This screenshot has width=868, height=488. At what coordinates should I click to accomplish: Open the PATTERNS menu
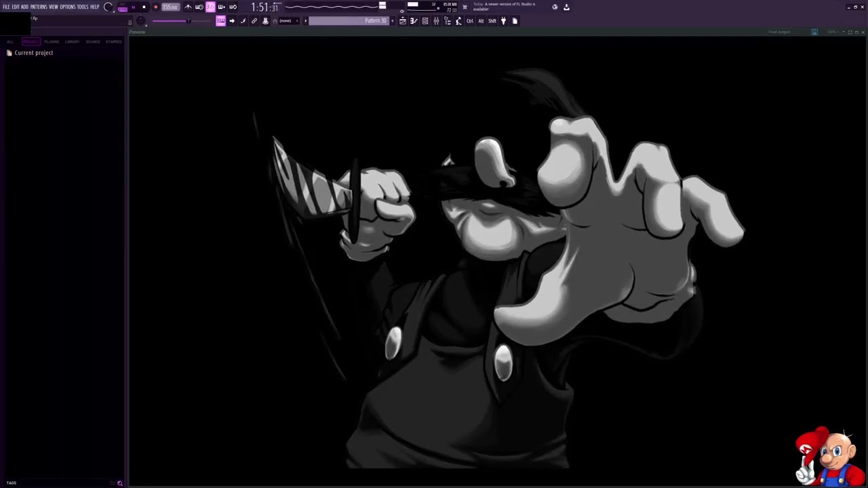(39, 7)
